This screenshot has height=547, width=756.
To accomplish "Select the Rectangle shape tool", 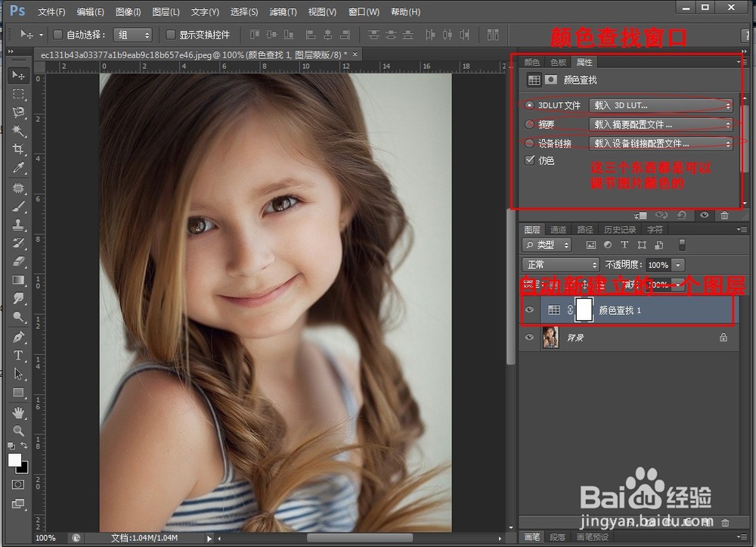I will point(18,393).
